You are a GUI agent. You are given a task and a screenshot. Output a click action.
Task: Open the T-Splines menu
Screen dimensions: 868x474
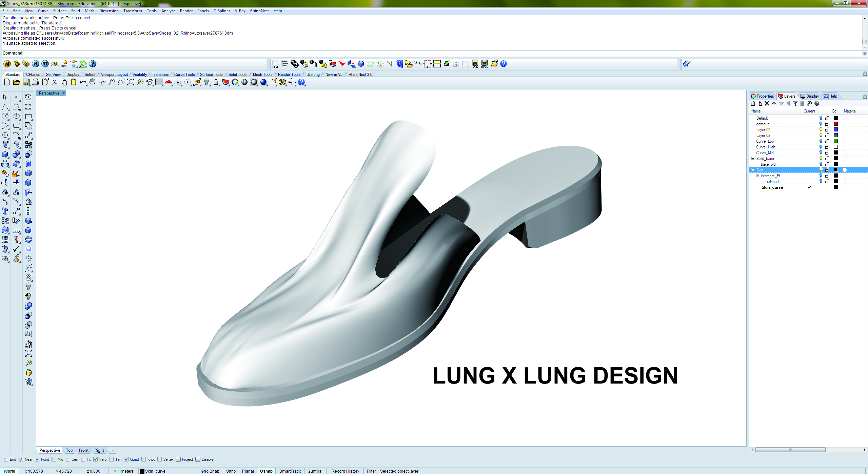[x=222, y=11]
